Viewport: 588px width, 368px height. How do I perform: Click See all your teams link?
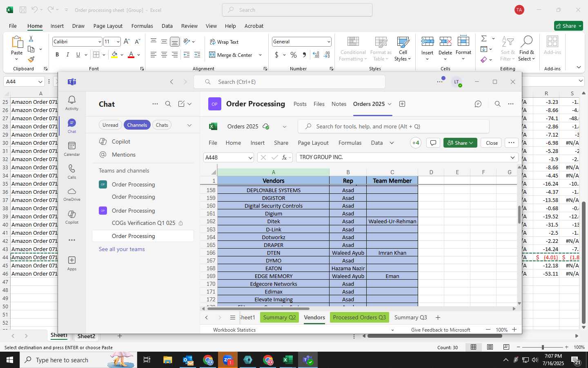(122, 249)
